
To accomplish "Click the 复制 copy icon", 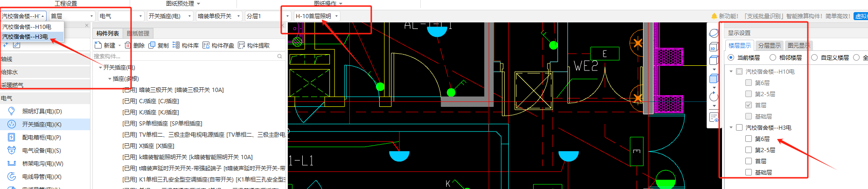I will [152, 45].
